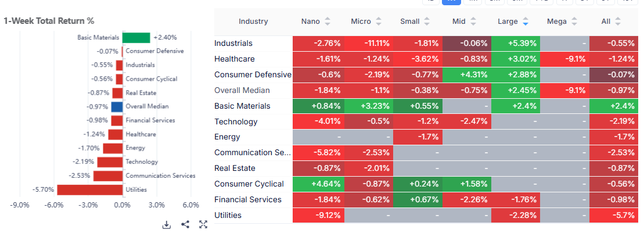Screen dimensions: 644x247
Task: Click the green Basic Materials chart bar
Action: point(136,38)
